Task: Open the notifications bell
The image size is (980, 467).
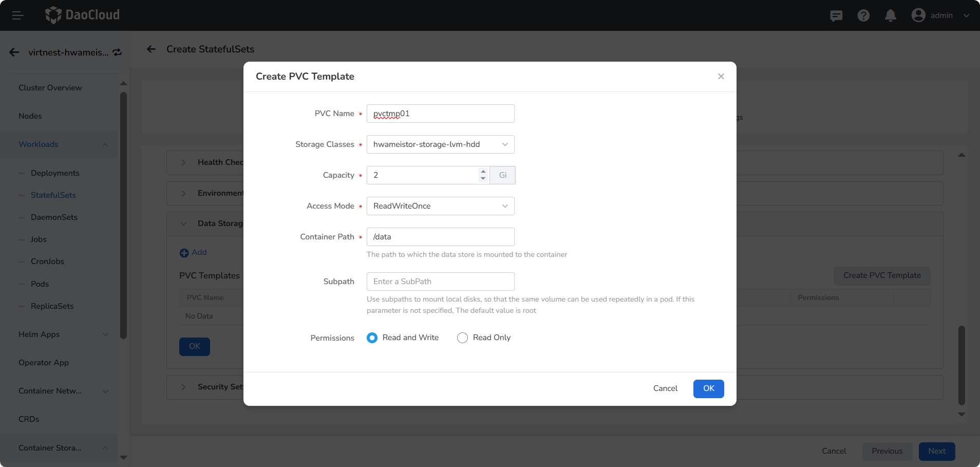Action: pyautogui.click(x=891, y=16)
